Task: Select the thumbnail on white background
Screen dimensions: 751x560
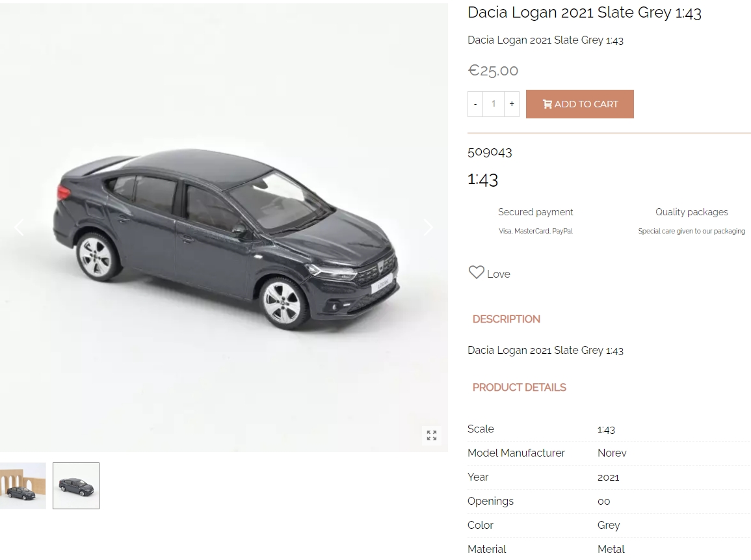Action: click(76, 486)
